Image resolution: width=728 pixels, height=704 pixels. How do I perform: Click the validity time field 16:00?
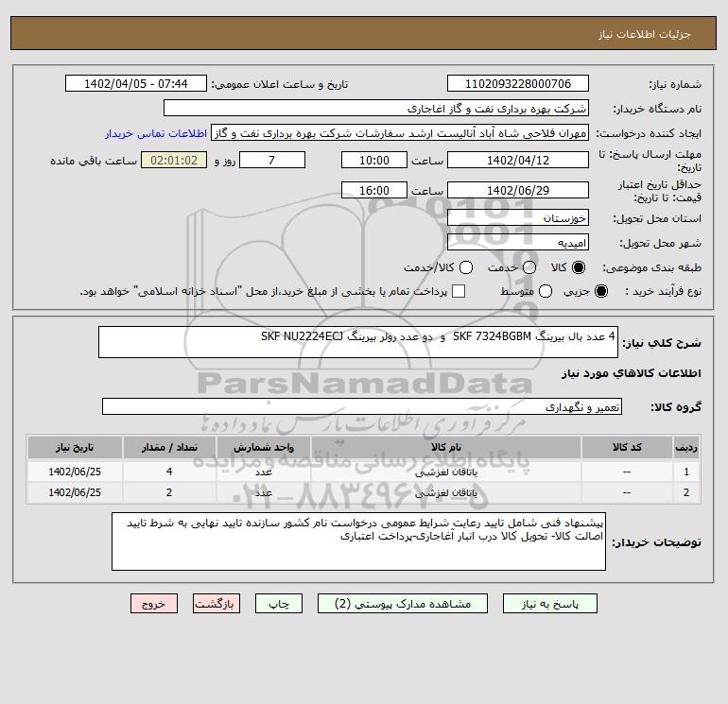pyautogui.click(x=374, y=190)
